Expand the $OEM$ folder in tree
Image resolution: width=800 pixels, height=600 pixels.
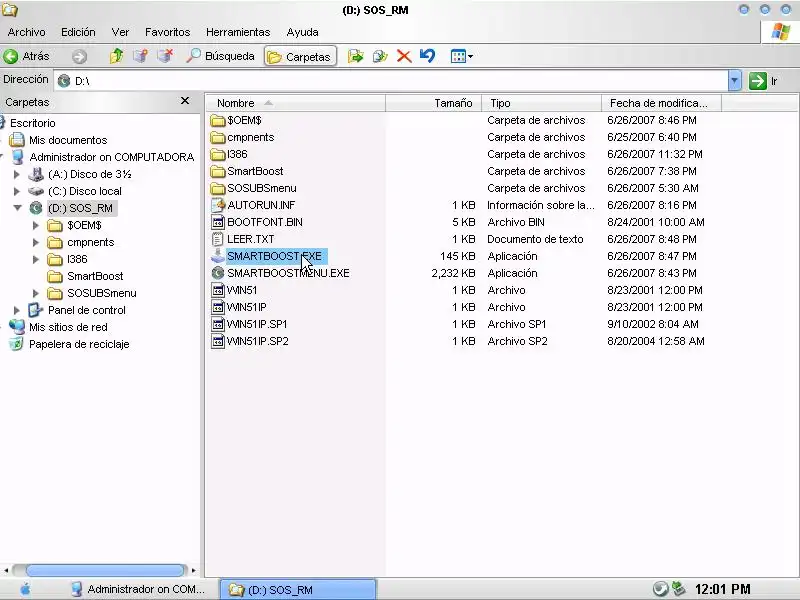coord(36,225)
